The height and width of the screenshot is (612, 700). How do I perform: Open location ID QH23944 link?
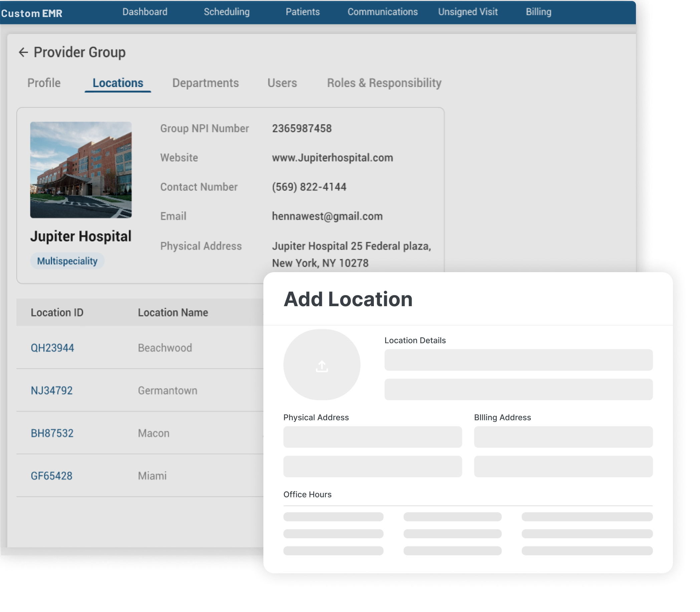pyautogui.click(x=52, y=348)
